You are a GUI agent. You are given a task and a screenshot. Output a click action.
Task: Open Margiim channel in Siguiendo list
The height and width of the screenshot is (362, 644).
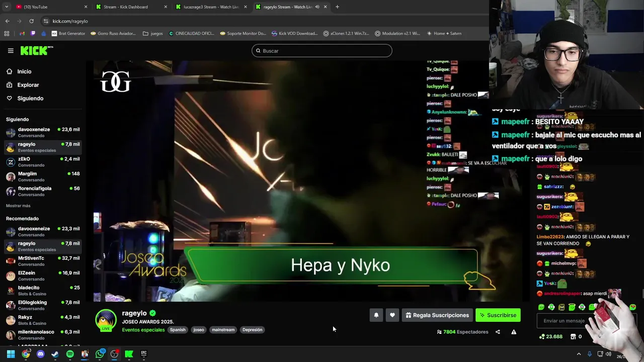coord(43,176)
